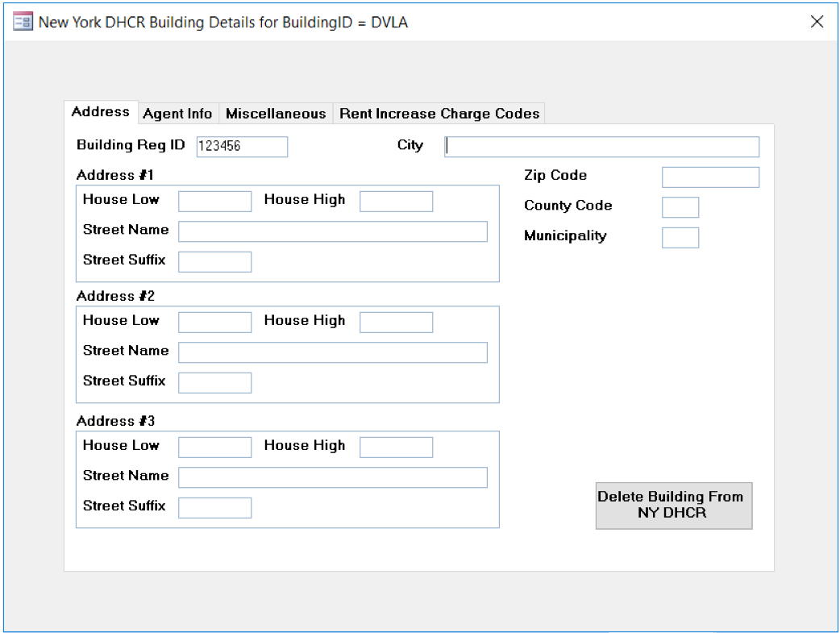Click Address #3 Street Suffix field

click(x=214, y=507)
